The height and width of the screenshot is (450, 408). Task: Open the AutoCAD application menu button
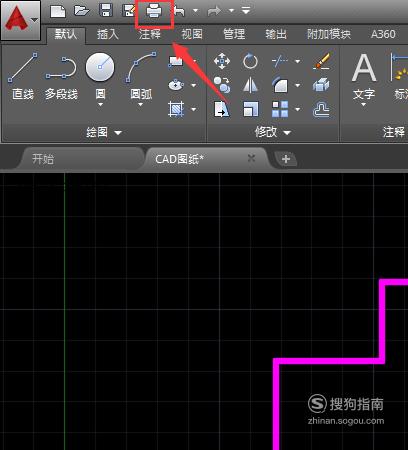(x=20, y=20)
